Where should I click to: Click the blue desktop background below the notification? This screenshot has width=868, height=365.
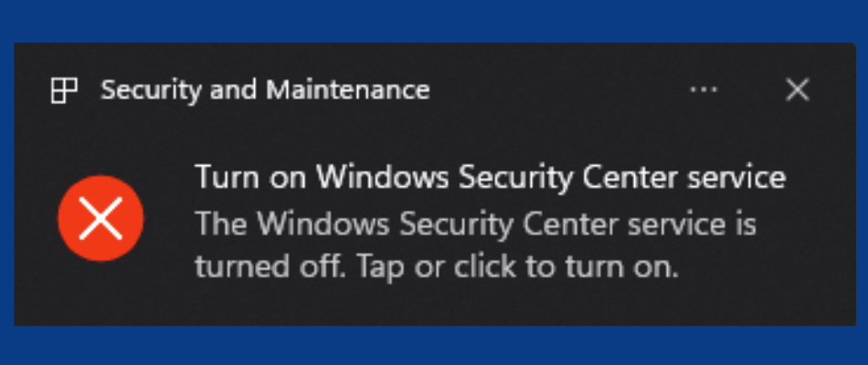click(x=434, y=347)
